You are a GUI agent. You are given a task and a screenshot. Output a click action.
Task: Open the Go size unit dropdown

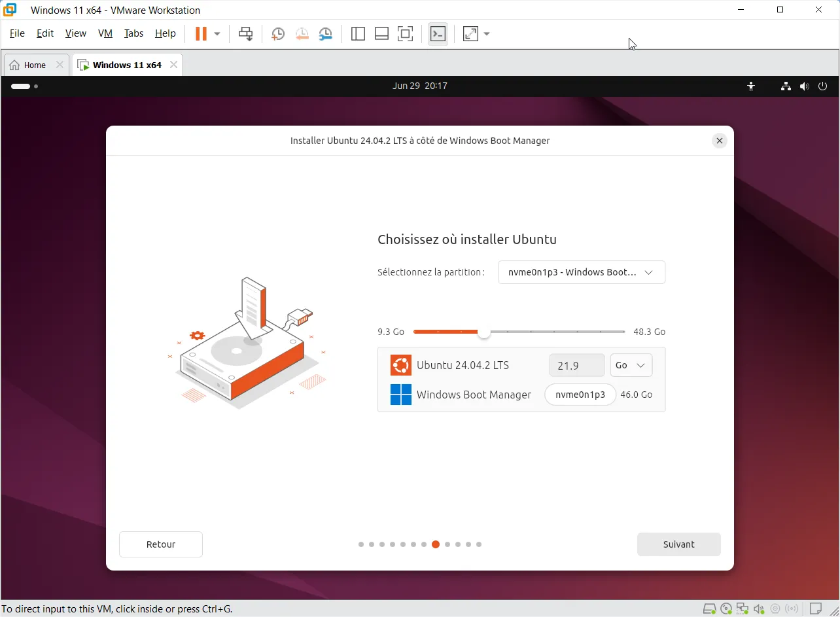point(631,365)
